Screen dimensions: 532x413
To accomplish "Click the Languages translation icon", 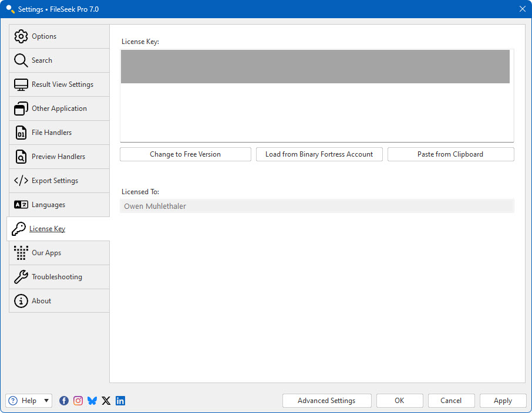I will (21, 205).
